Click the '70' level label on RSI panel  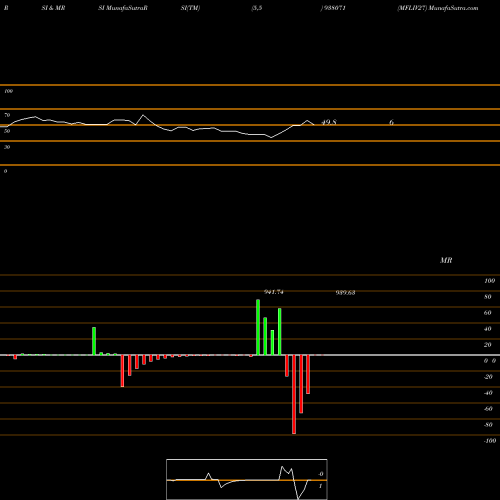pos(7,115)
